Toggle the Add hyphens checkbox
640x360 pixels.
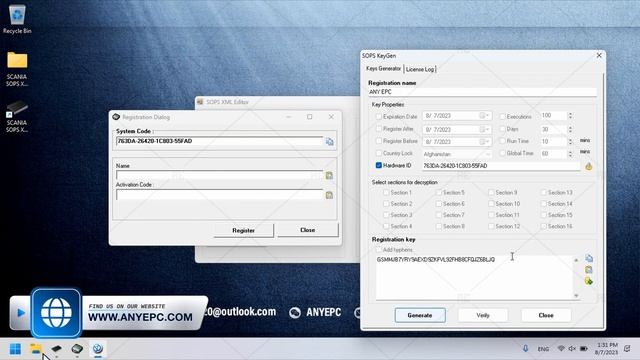click(x=379, y=249)
